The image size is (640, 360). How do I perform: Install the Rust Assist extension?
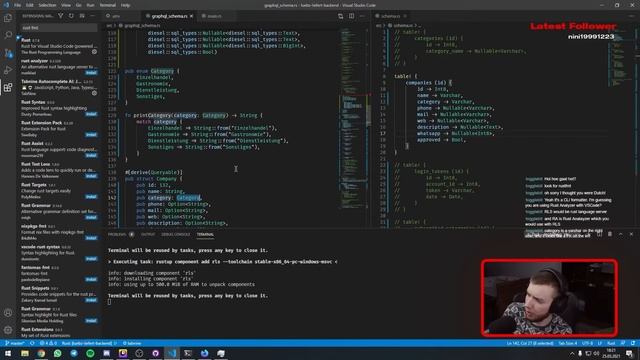(91, 156)
